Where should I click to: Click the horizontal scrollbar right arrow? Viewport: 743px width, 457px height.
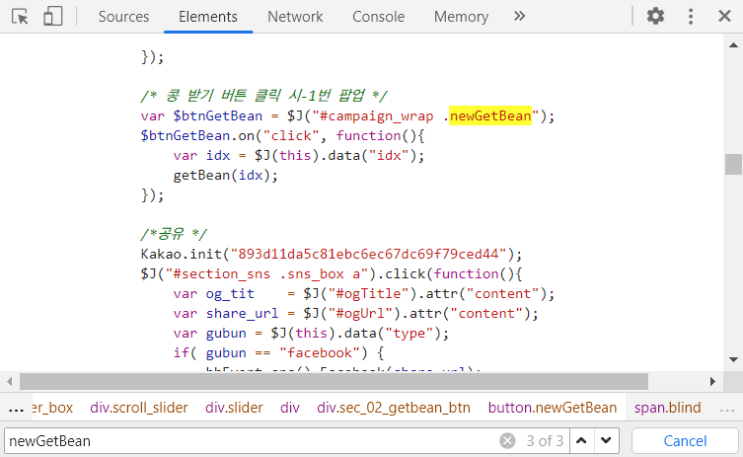click(712, 381)
